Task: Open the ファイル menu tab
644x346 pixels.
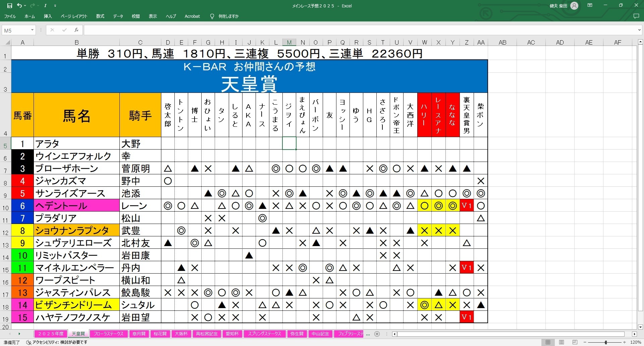Action: pyautogui.click(x=10, y=16)
